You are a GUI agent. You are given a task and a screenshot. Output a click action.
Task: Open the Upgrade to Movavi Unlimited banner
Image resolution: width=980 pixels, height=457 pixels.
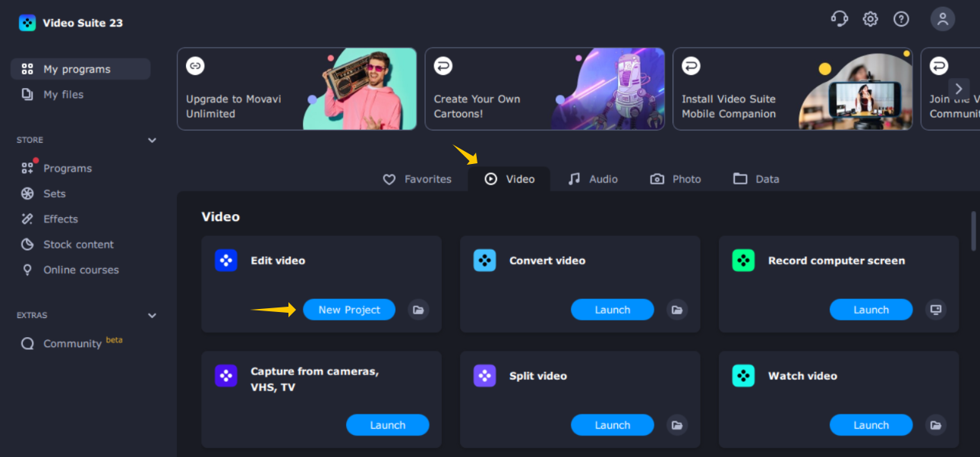[297, 89]
